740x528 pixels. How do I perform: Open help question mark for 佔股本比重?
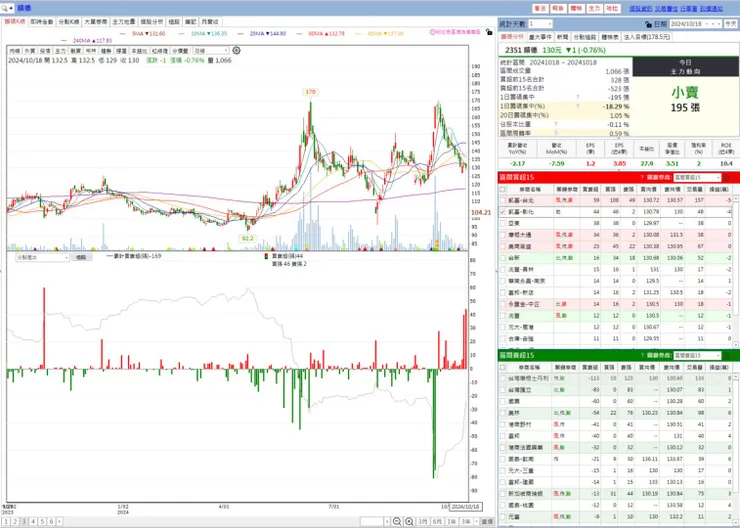[x=555, y=125]
